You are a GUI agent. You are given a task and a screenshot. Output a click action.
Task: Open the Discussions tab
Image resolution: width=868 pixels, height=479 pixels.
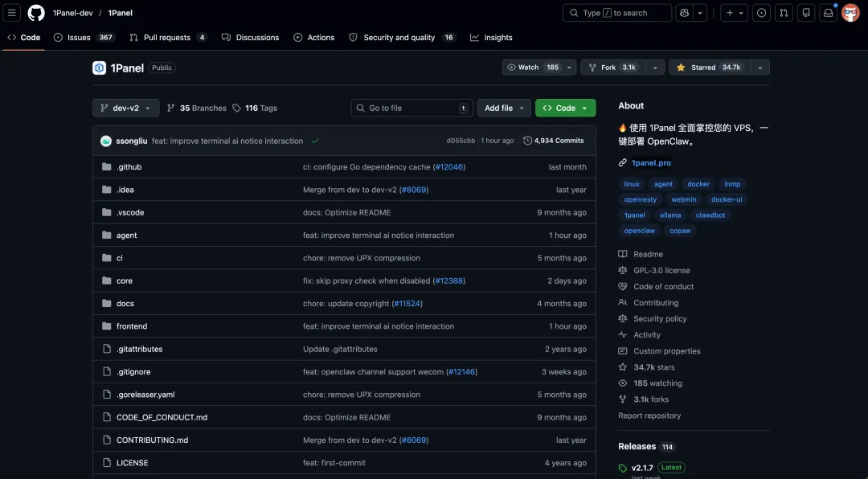pyautogui.click(x=250, y=38)
